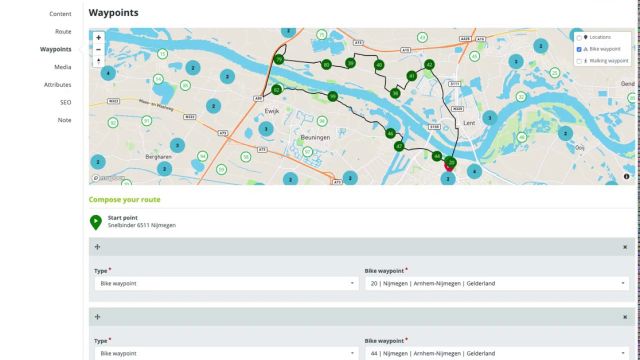
Task: Remove the second waypoint row
Action: pyautogui.click(x=625, y=317)
